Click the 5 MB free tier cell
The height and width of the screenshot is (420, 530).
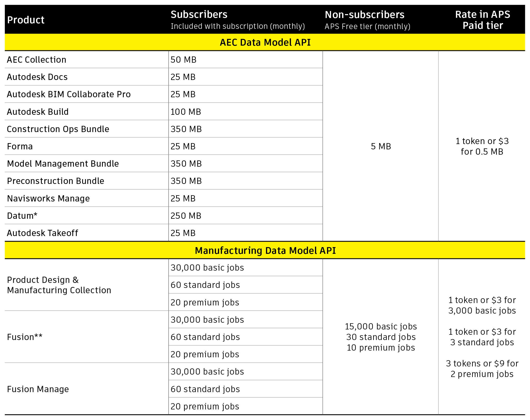click(x=380, y=146)
